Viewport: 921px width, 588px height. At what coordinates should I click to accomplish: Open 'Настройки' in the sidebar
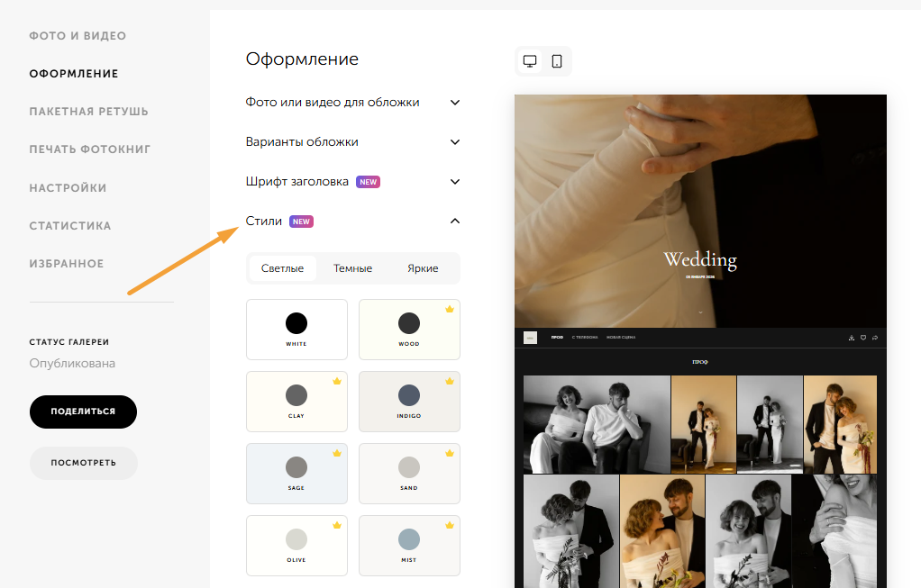click(x=68, y=188)
